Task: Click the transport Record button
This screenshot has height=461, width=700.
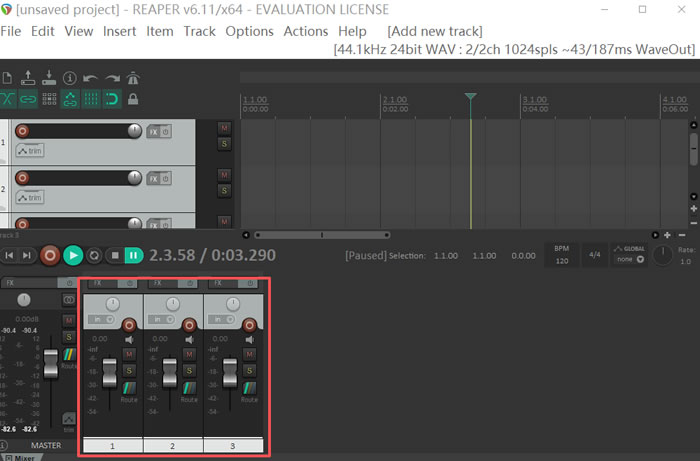Action: coord(50,255)
